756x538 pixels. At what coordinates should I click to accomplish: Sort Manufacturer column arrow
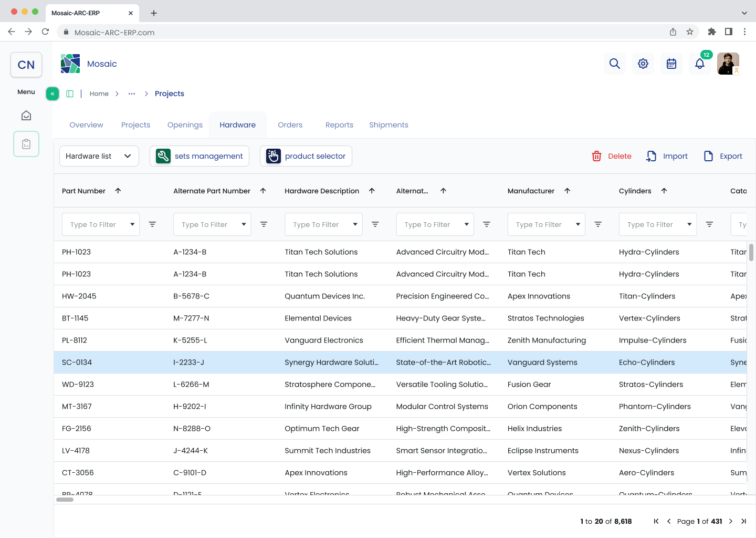pyautogui.click(x=567, y=191)
